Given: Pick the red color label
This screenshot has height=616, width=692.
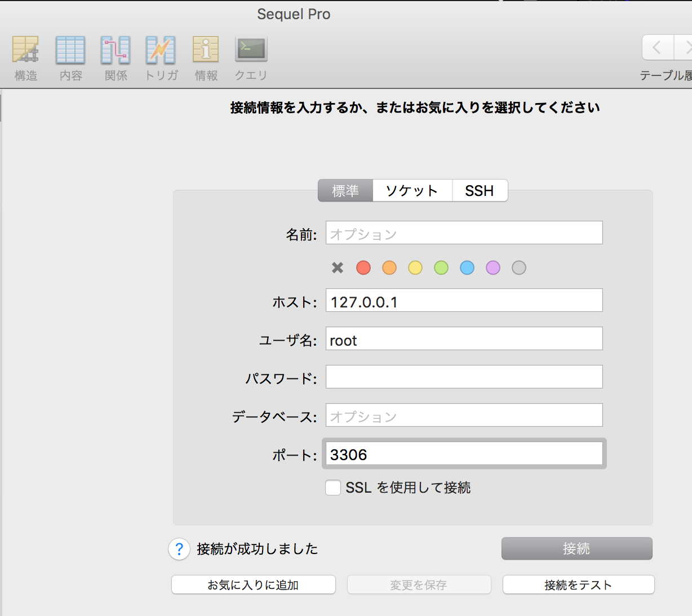Looking at the screenshot, I should [x=363, y=267].
